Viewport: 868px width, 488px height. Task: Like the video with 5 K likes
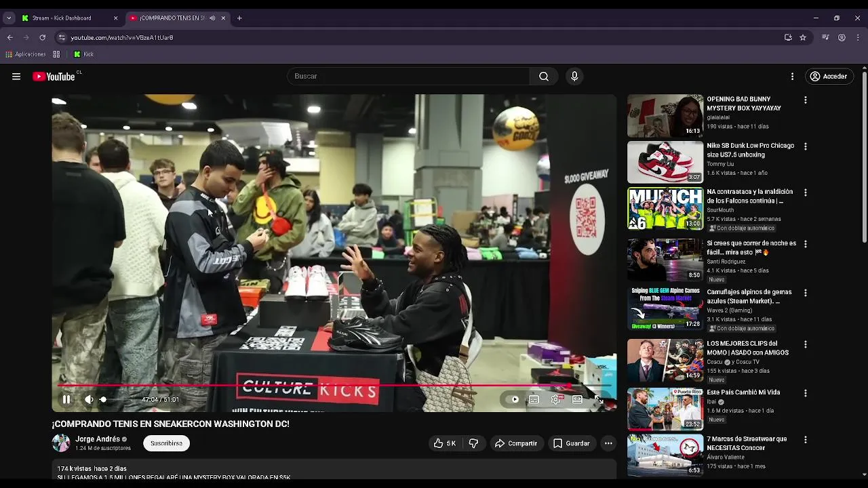(444, 443)
